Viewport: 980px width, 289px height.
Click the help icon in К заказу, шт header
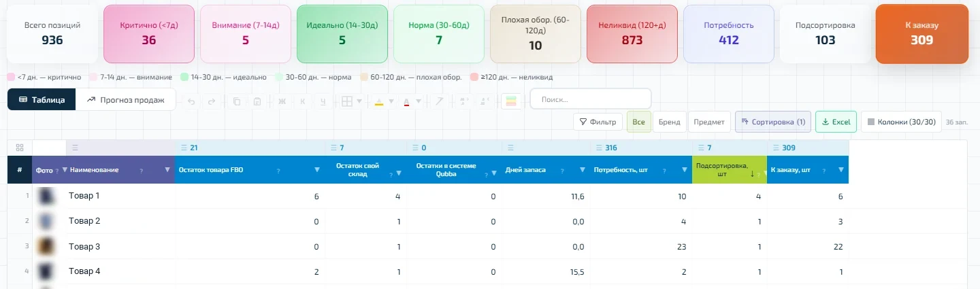824,171
